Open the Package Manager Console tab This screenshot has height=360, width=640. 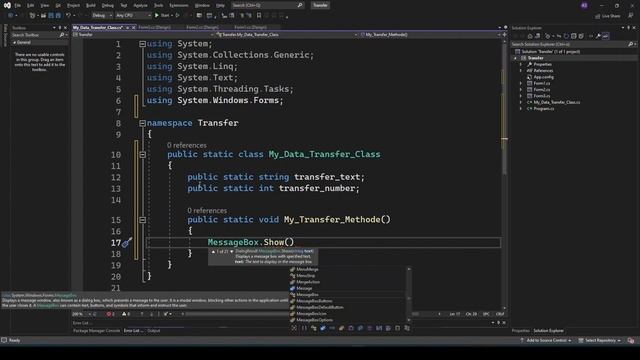96,331
